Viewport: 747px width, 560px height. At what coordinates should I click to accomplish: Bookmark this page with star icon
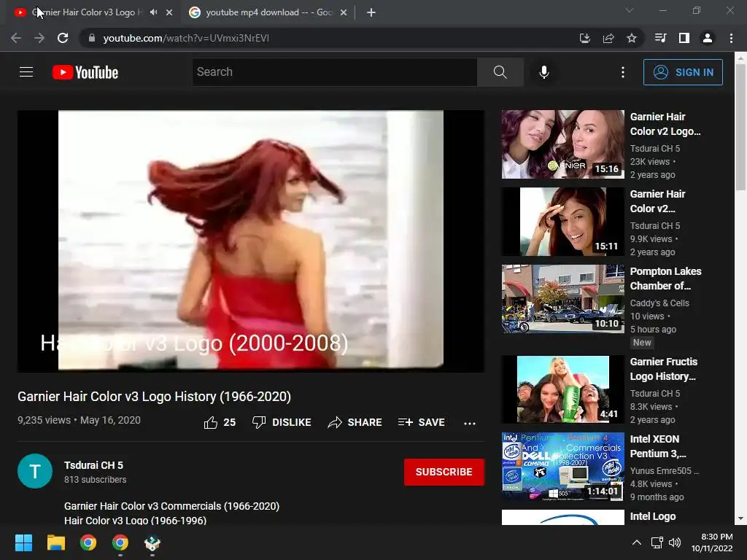point(632,38)
